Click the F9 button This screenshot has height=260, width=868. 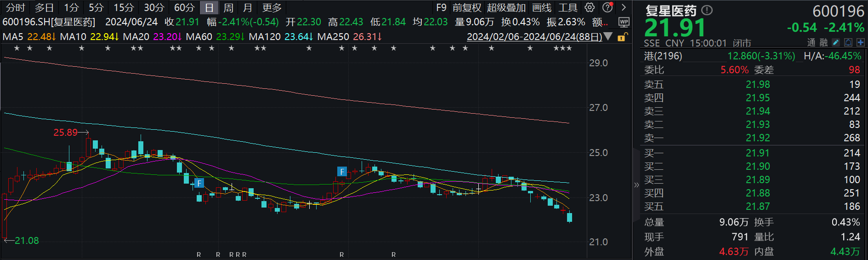click(441, 7)
